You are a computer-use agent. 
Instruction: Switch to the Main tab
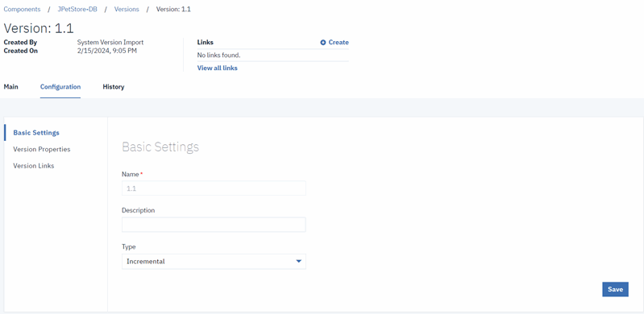(x=11, y=87)
